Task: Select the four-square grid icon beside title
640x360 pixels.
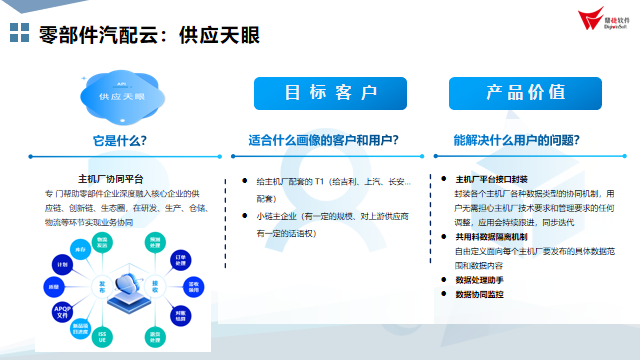Action: (19, 33)
